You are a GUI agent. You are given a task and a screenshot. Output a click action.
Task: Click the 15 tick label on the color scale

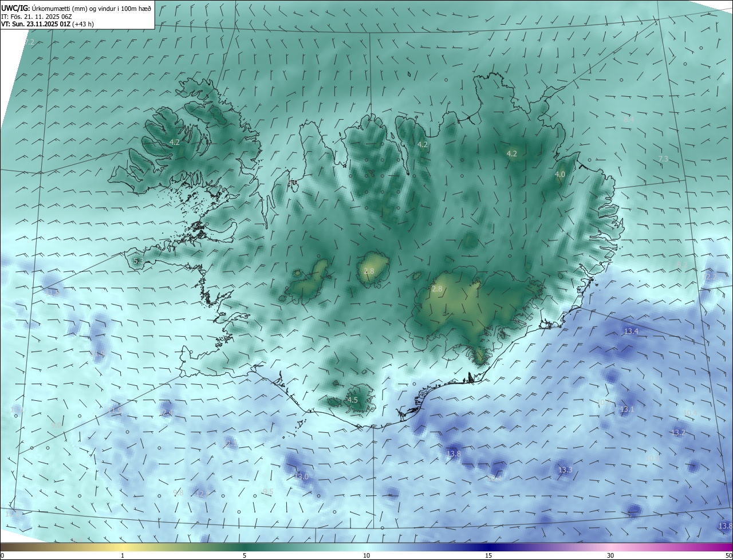(488, 555)
